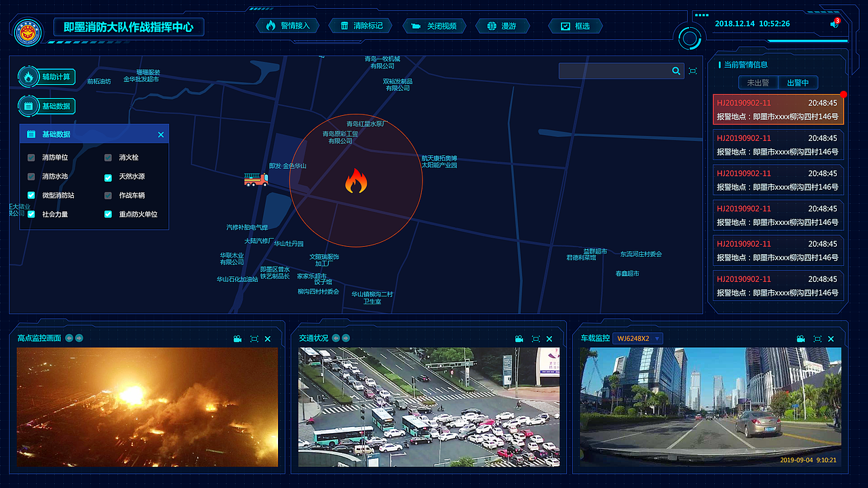Open the 车载监控 dashcam video feed

click(711, 407)
